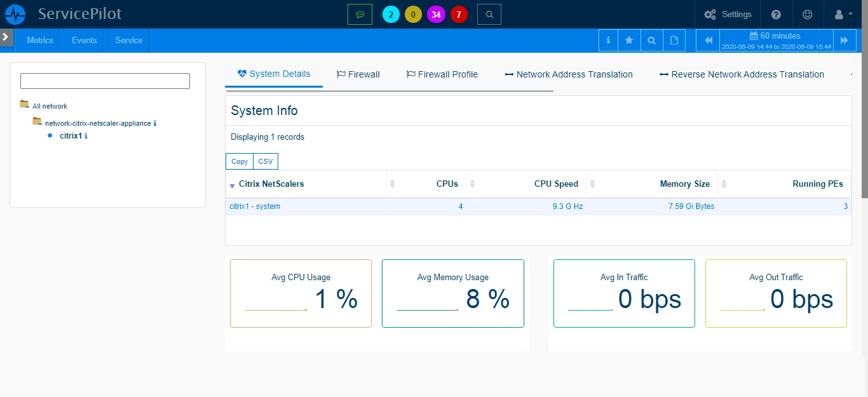Click the Copy button
This screenshot has height=397, width=868.
(x=240, y=161)
